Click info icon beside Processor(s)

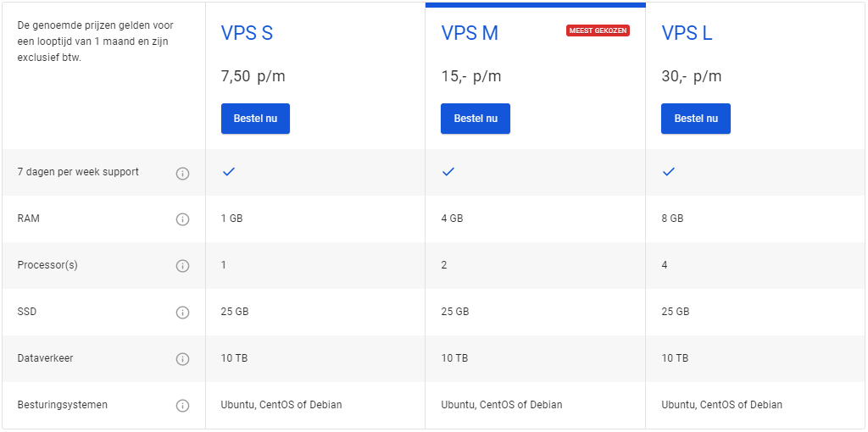(x=182, y=266)
